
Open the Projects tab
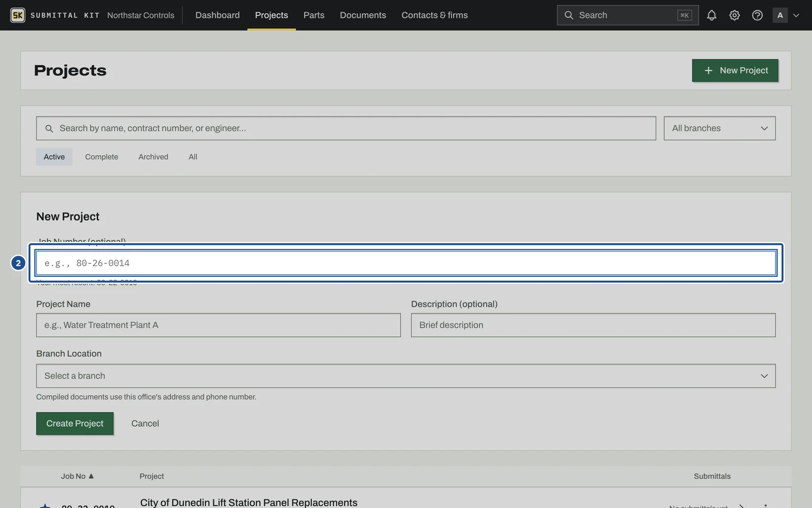[272, 15]
